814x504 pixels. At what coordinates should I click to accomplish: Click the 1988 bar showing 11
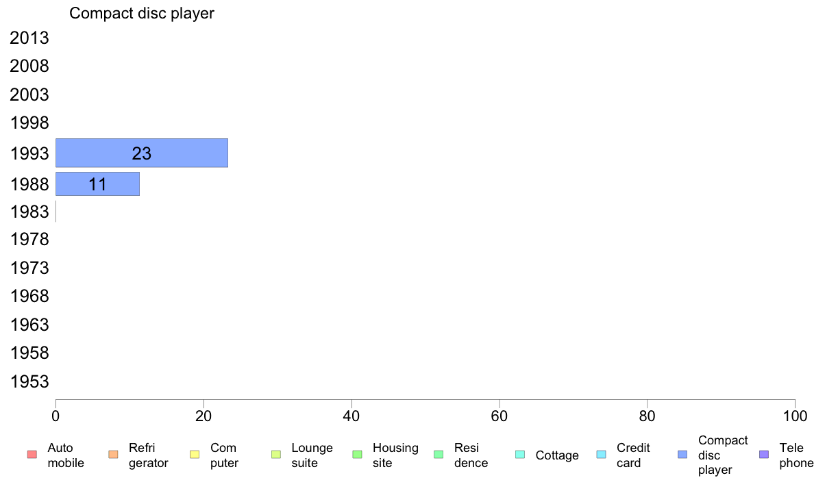point(97,184)
